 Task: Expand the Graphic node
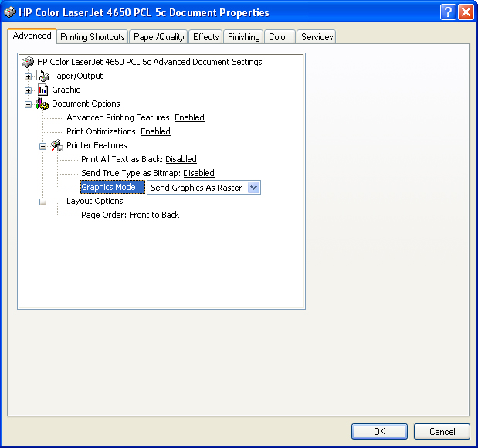[28, 90]
